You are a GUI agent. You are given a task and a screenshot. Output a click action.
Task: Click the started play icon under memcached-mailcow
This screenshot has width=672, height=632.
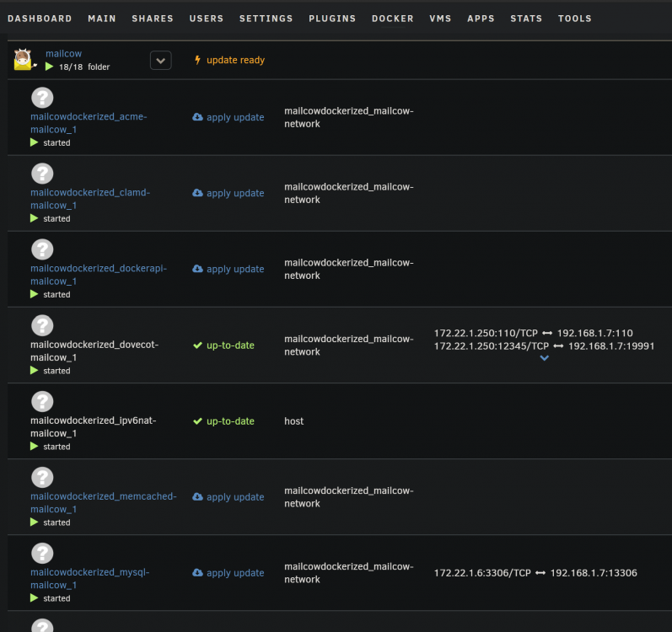(35, 522)
